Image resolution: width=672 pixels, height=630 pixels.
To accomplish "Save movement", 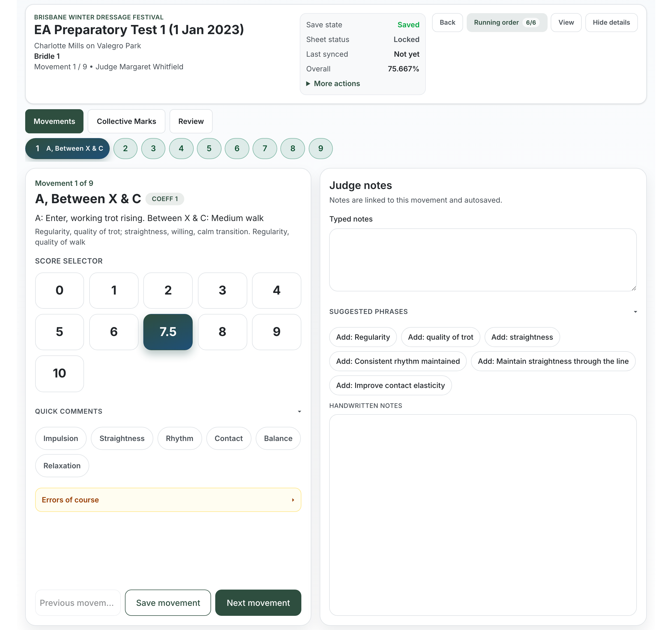I will tap(168, 603).
